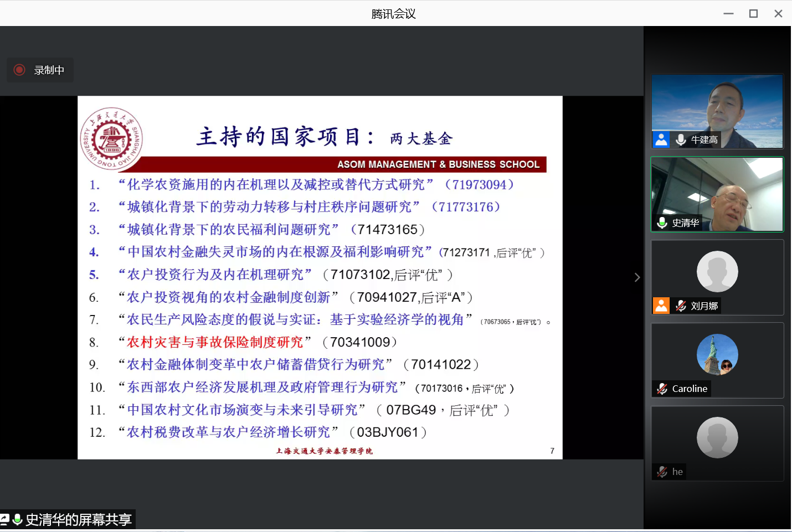The width and height of the screenshot is (792, 532).
Task: Click Caroline's Statue of Liberty avatar
Action: pos(717,354)
